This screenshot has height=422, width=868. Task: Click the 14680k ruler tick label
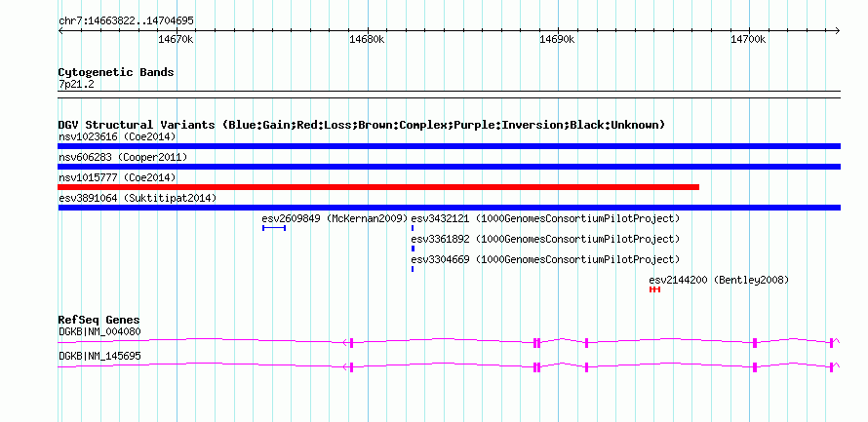tap(367, 39)
